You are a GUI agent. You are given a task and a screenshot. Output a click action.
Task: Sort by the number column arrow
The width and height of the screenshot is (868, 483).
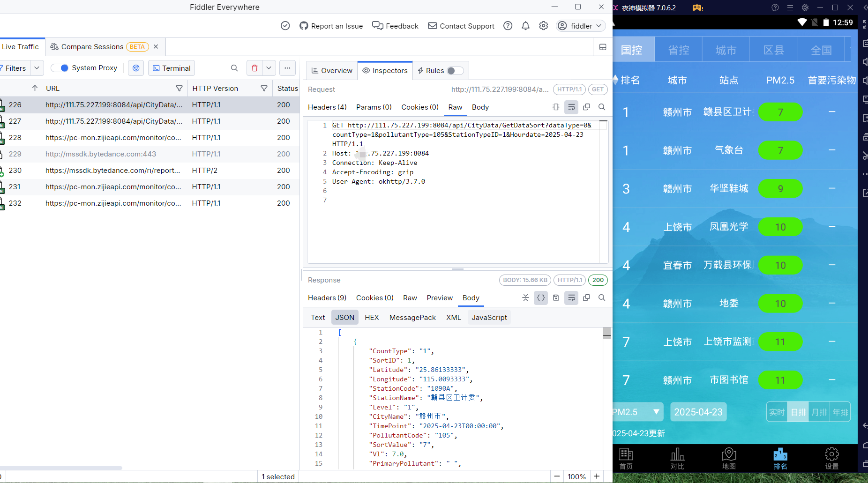tap(35, 88)
